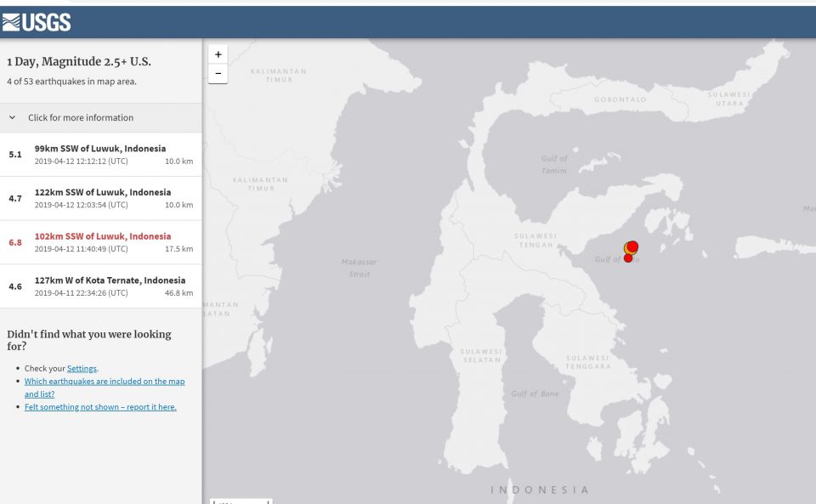The height and width of the screenshot is (504, 816).
Task: Select the 5.1 magnitude 99km SSW Luwuk earthquake
Action: coord(100,155)
